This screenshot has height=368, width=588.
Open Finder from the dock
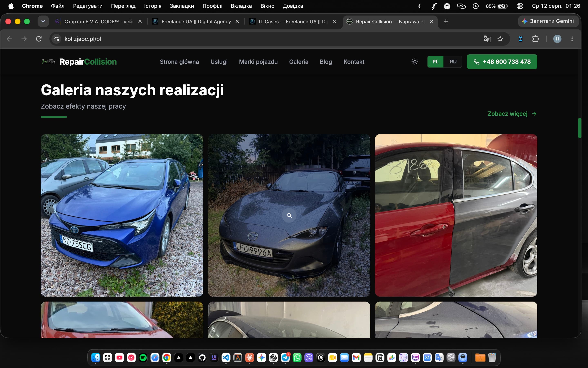click(x=96, y=358)
